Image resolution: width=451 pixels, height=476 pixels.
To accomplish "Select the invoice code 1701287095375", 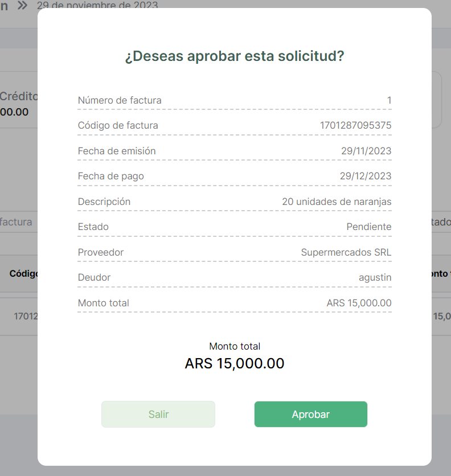I will [x=355, y=125].
